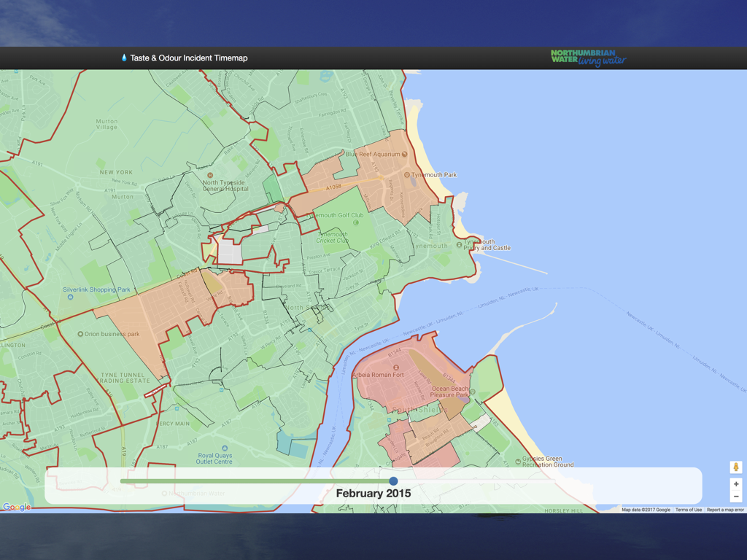
Task: Open the Google logo link on map
Action: click(18, 507)
